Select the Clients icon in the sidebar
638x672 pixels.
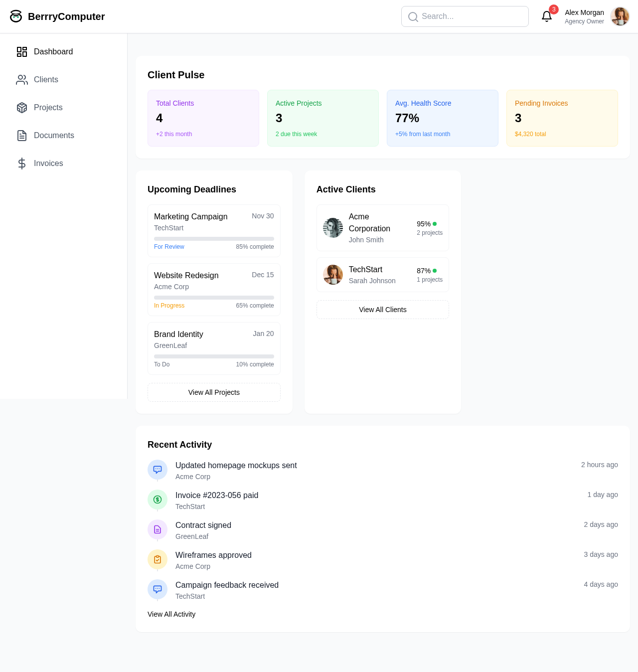point(21,79)
